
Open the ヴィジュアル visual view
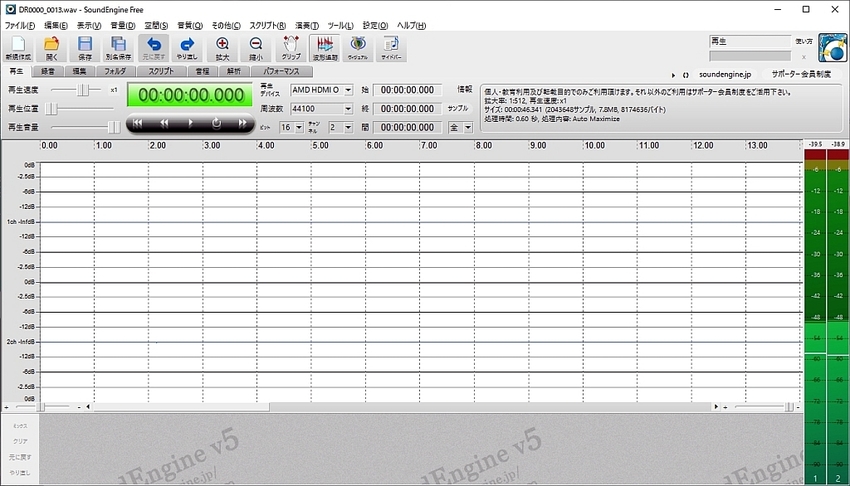coord(358,48)
